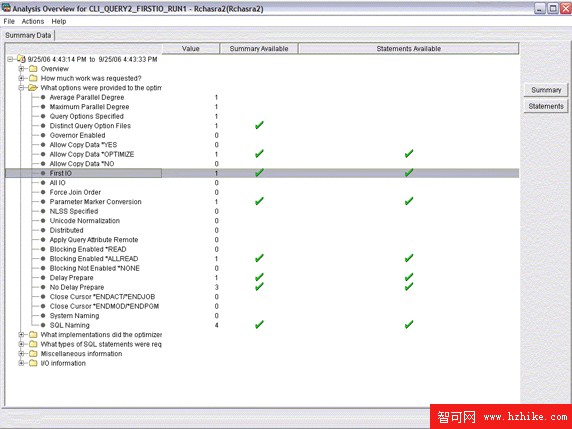Click summary checkmark for Blocking Enabled *ALLREAD
This screenshot has height=429, width=572.
[259, 258]
